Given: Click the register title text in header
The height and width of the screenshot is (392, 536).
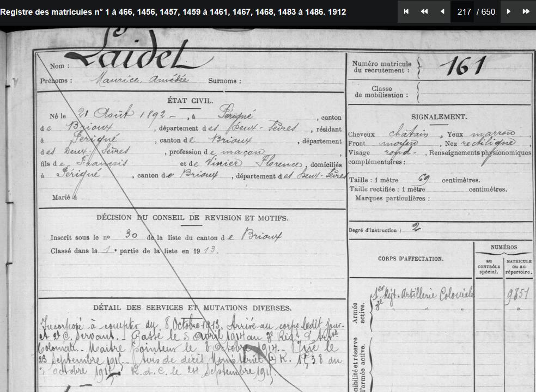Looking at the screenshot, I should pos(173,11).
